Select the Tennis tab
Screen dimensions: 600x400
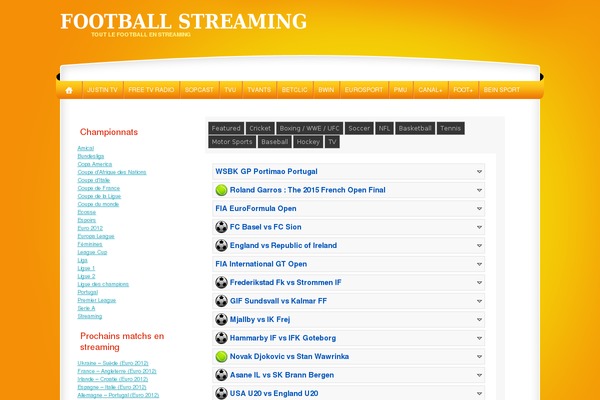[x=450, y=128]
